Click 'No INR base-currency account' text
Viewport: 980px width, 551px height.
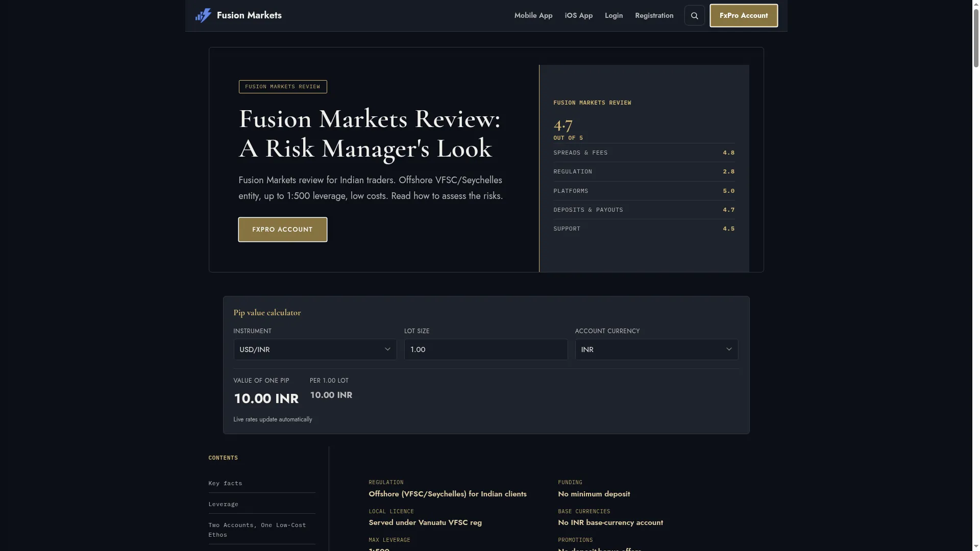pyautogui.click(x=610, y=522)
